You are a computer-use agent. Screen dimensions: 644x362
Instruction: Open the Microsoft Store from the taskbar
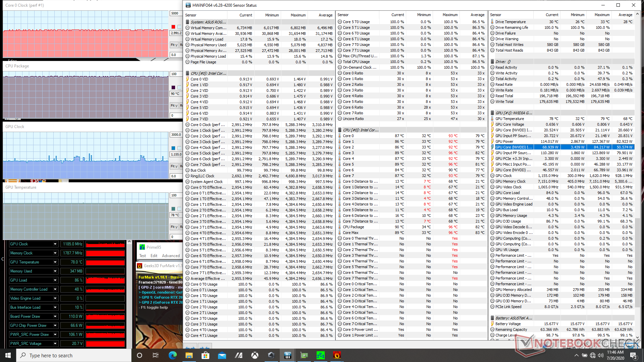click(205, 355)
